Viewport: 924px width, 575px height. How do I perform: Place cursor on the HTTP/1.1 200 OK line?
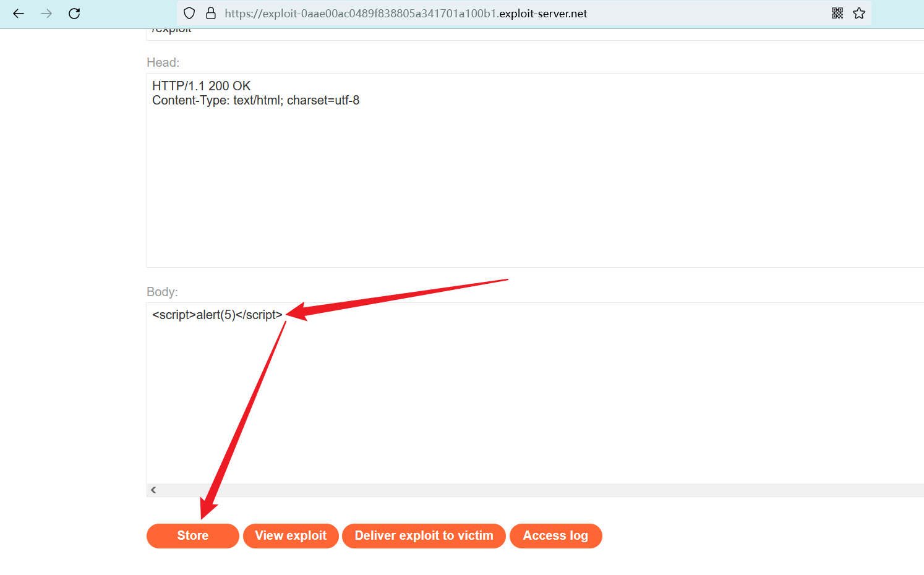pyautogui.click(x=202, y=86)
